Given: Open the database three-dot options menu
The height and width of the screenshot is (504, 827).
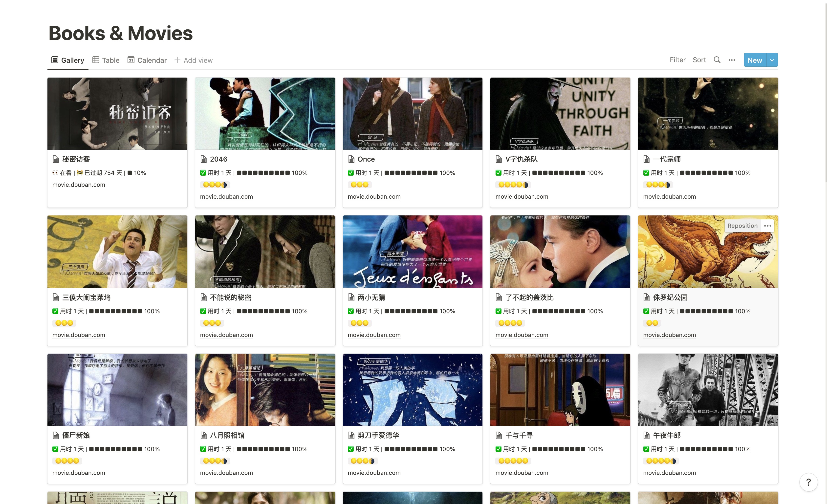Looking at the screenshot, I should [x=732, y=60].
